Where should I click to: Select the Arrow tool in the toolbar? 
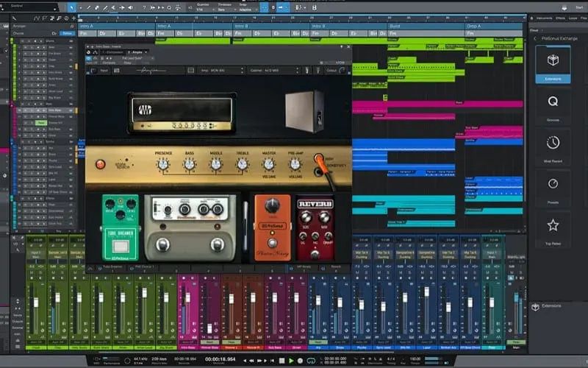[x=72, y=7]
